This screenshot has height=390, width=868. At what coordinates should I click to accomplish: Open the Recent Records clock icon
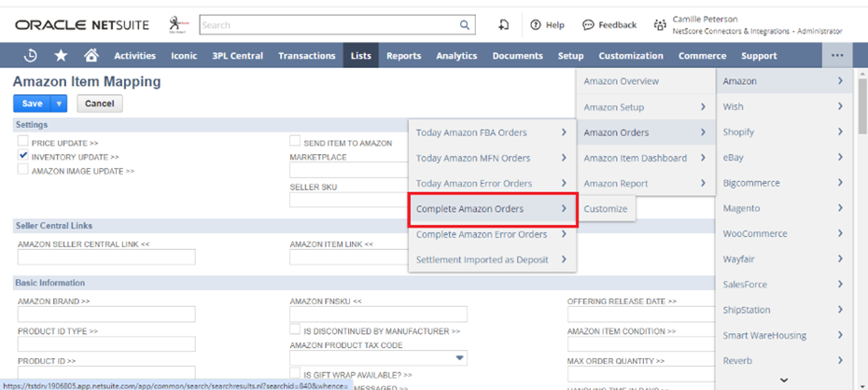click(x=31, y=55)
